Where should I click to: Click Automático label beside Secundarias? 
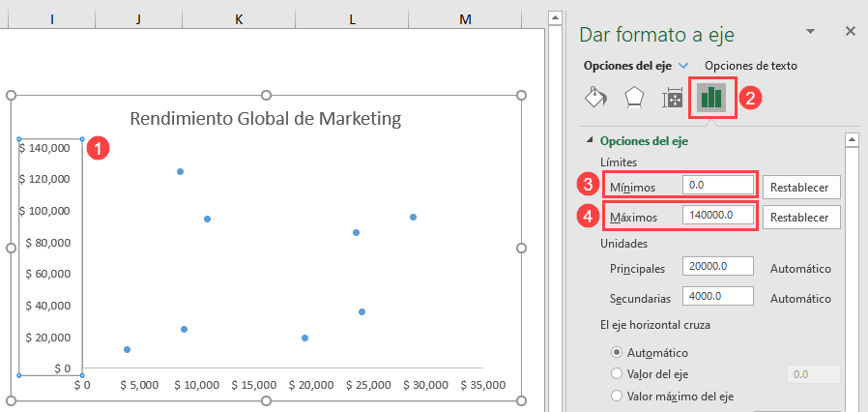(800, 299)
